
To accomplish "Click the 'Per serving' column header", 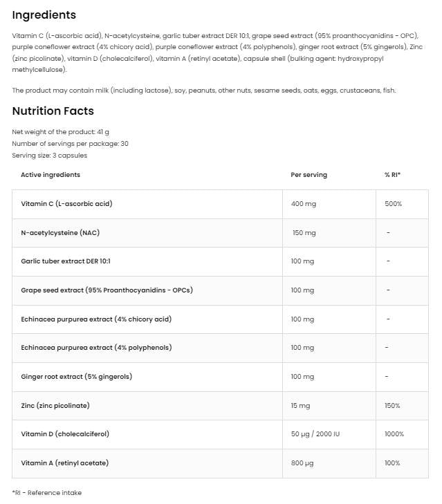I will pos(309,175).
